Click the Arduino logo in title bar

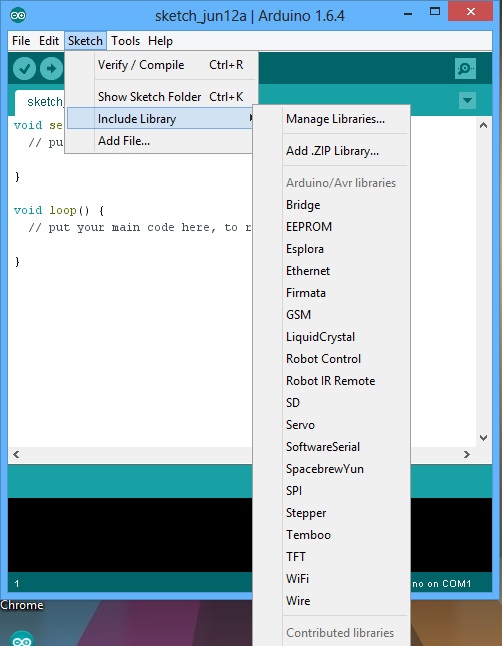coord(18,16)
